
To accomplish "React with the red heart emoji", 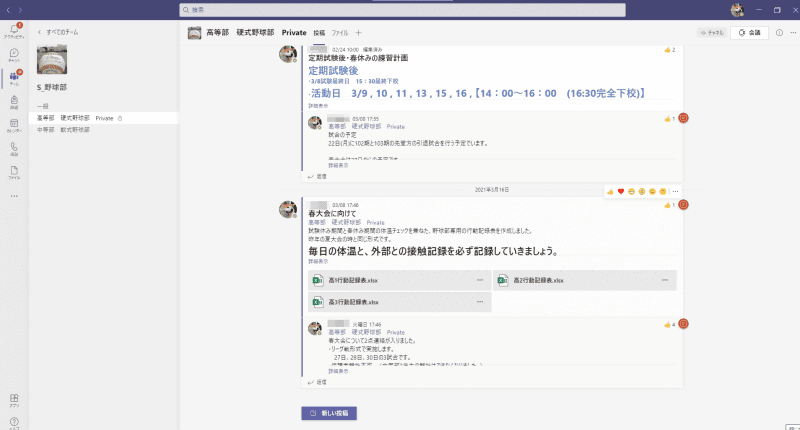I will 621,191.
